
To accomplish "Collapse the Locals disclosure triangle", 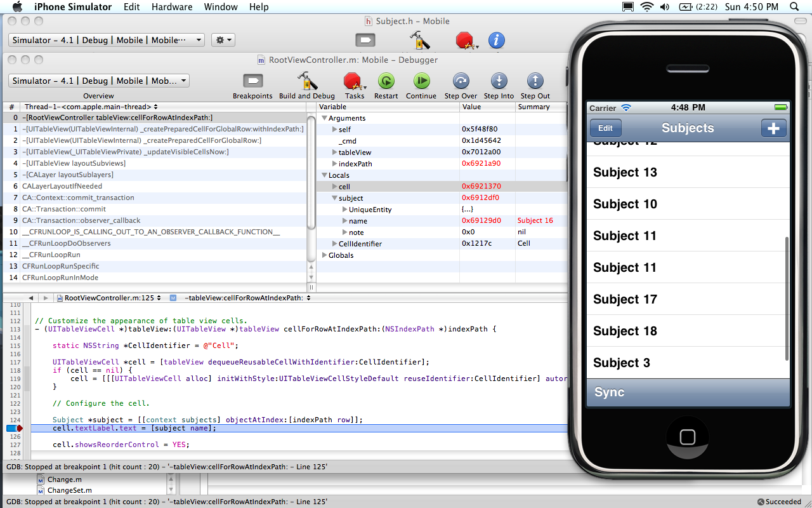I will [x=324, y=175].
